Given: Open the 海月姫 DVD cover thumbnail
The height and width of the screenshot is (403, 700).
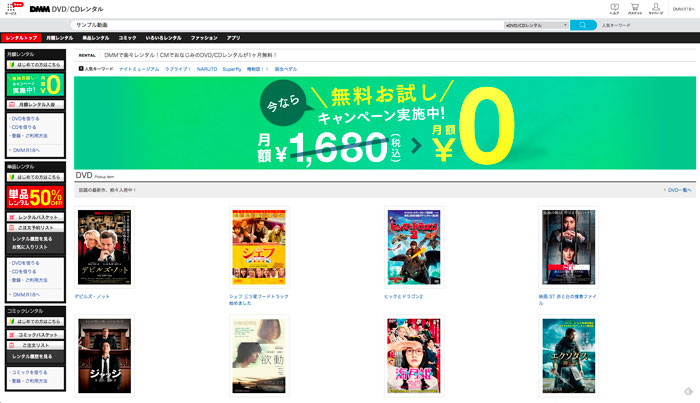Looking at the screenshot, I should (x=414, y=356).
